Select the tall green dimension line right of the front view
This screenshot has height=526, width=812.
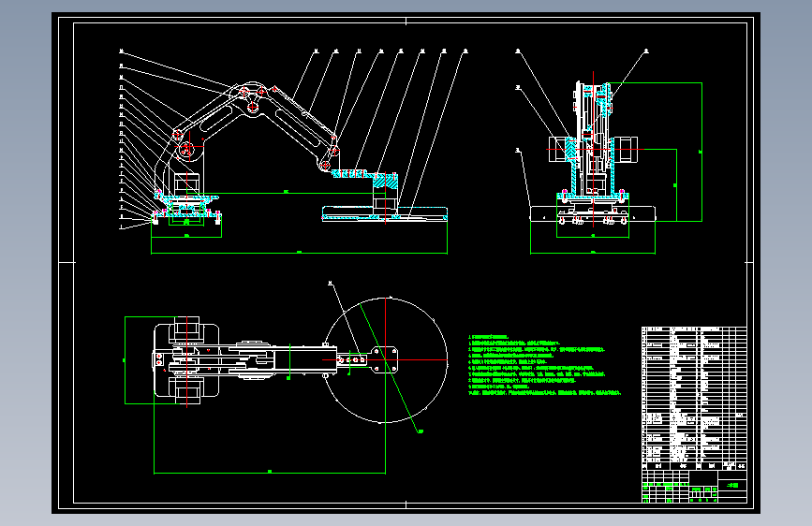701,152
